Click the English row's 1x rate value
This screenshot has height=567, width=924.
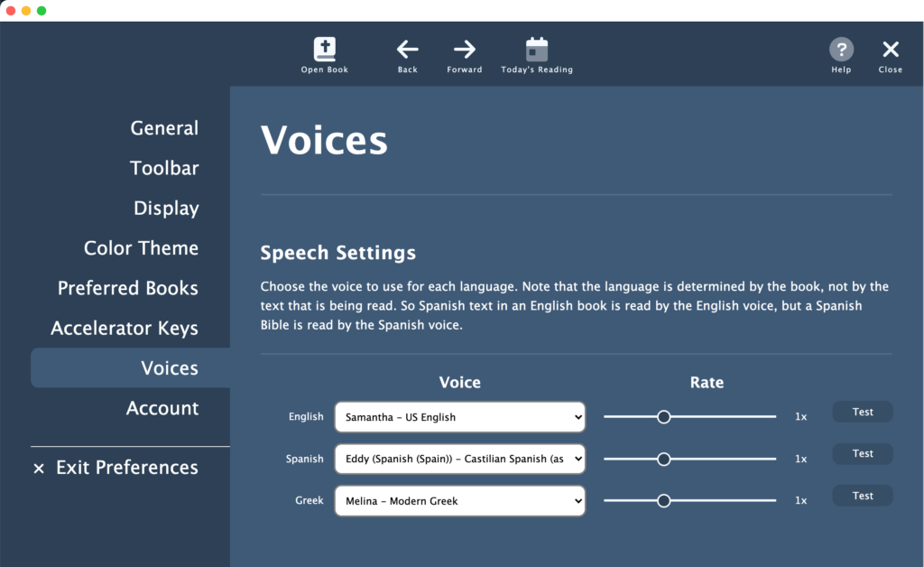[801, 417]
